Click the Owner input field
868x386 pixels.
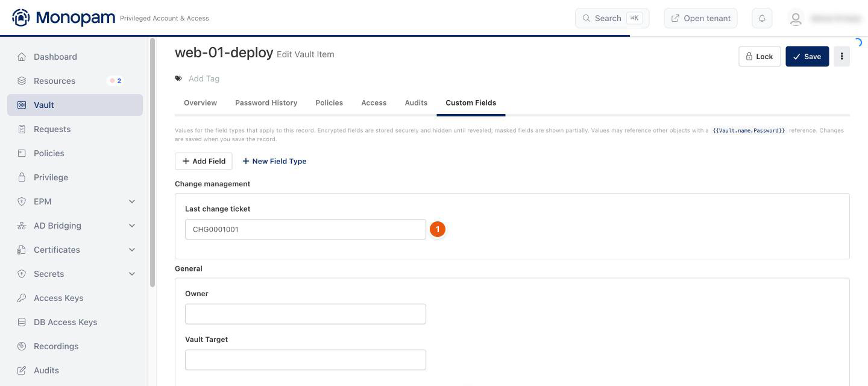(306, 314)
